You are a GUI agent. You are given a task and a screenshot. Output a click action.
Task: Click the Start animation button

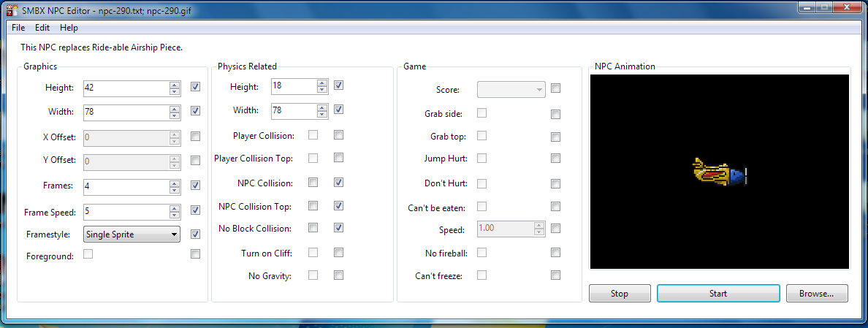point(718,293)
